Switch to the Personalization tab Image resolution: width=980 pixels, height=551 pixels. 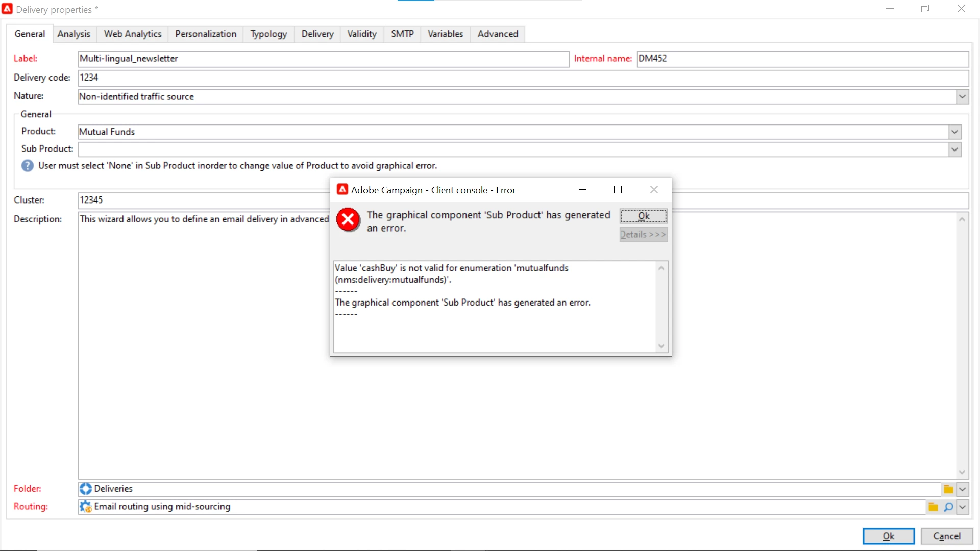click(206, 34)
